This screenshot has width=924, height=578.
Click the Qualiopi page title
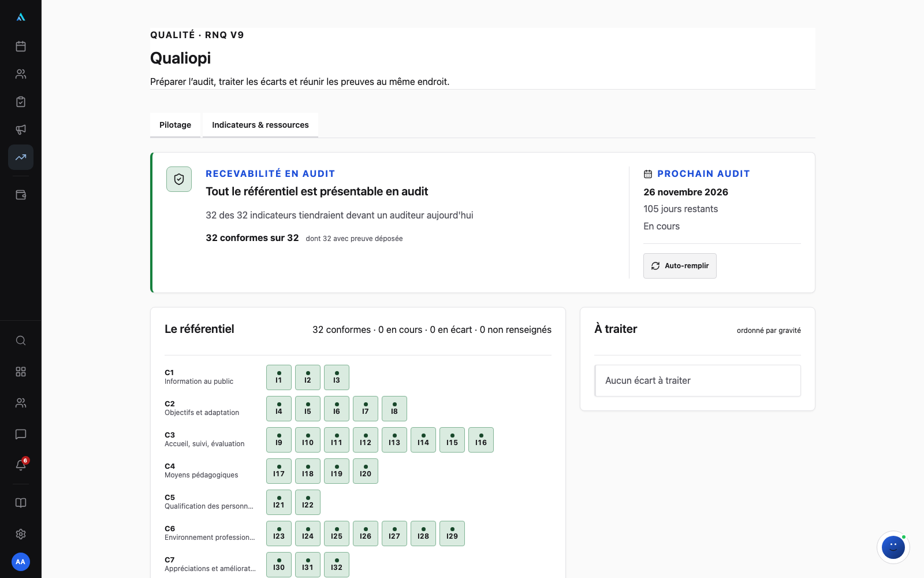point(181,58)
